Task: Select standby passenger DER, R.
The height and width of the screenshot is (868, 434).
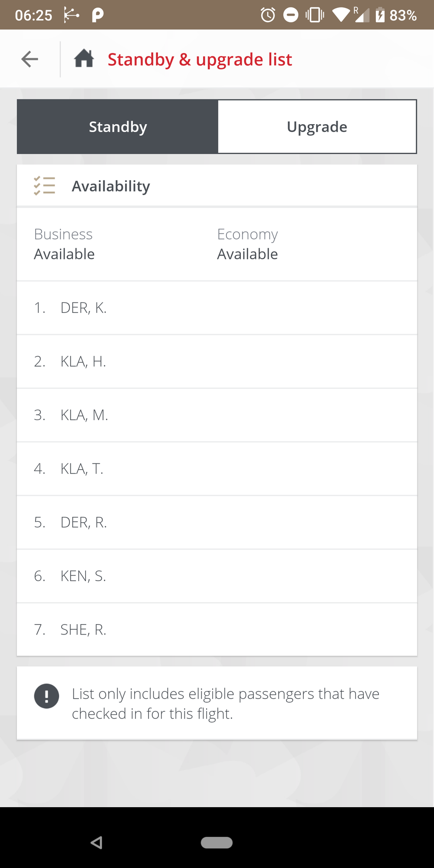Action: (217, 523)
